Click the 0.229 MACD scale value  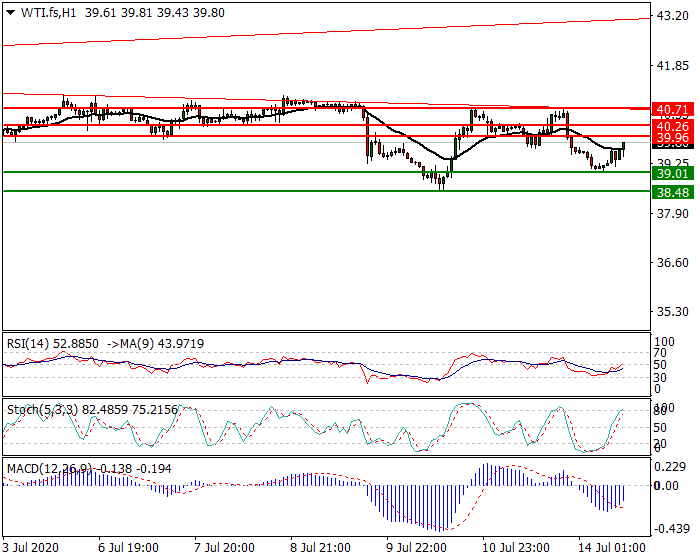pyautogui.click(x=670, y=467)
